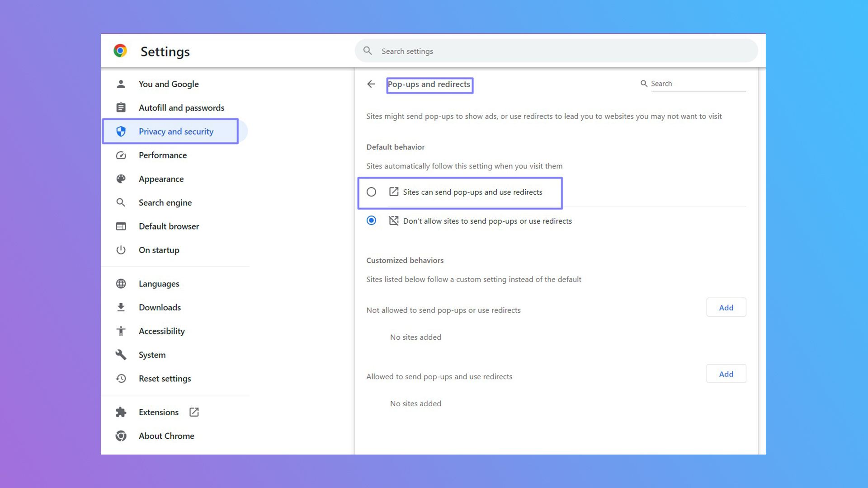Click the Chrome logo beside Settings heading
The image size is (868, 488).
[x=120, y=51]
